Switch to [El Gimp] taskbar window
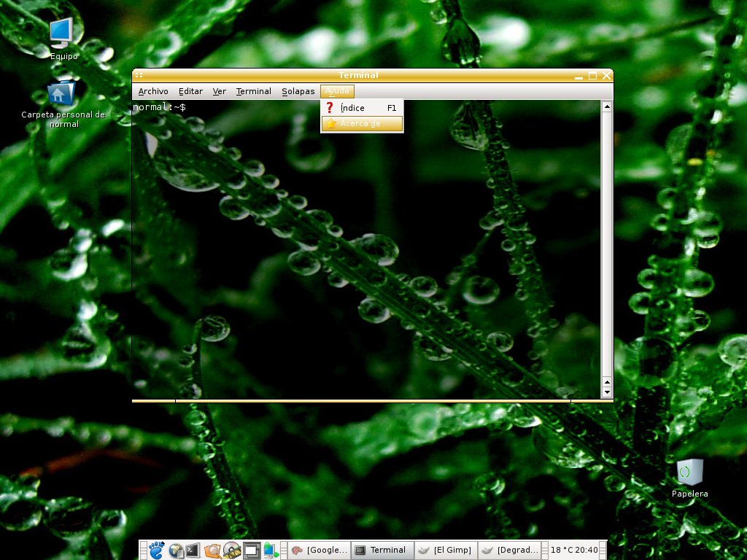Screen dimensions: 747x560 (x=446, y=550)
